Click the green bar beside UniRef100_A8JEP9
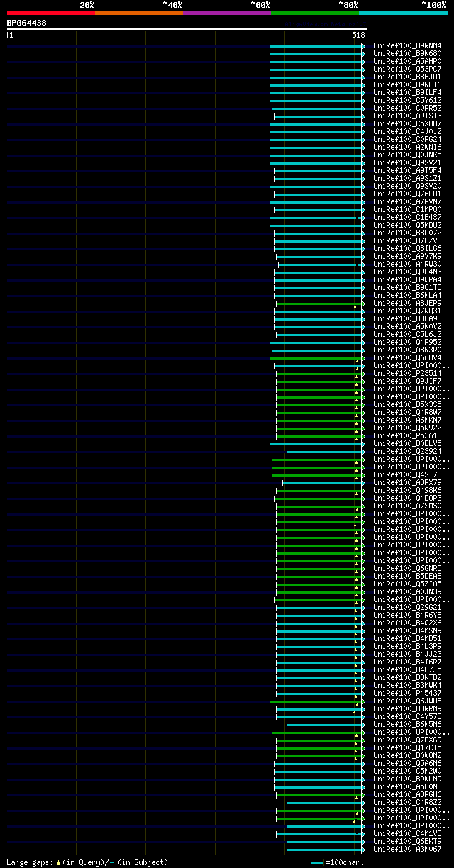Viewport: 454px width, 868px height. 321,303
